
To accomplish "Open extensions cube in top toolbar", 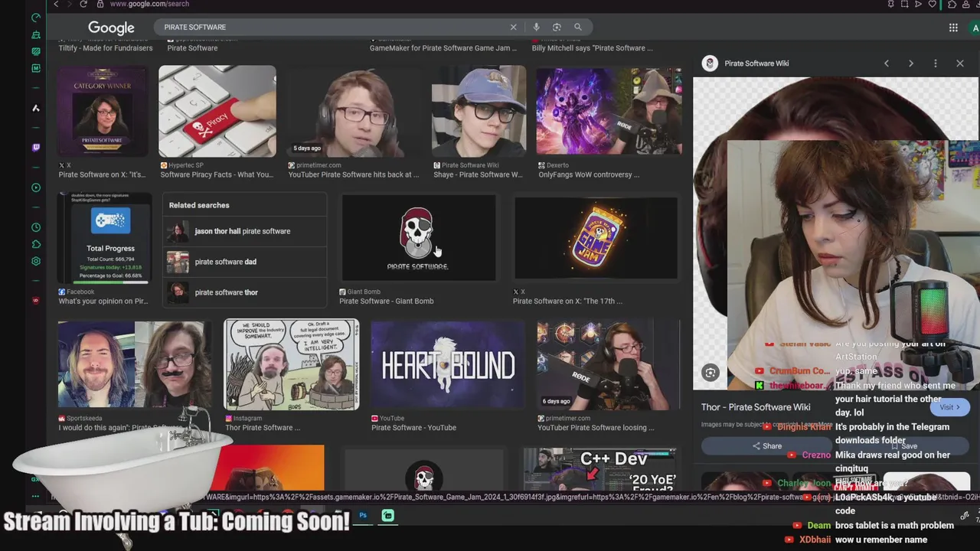I will (x=952, y=4).
